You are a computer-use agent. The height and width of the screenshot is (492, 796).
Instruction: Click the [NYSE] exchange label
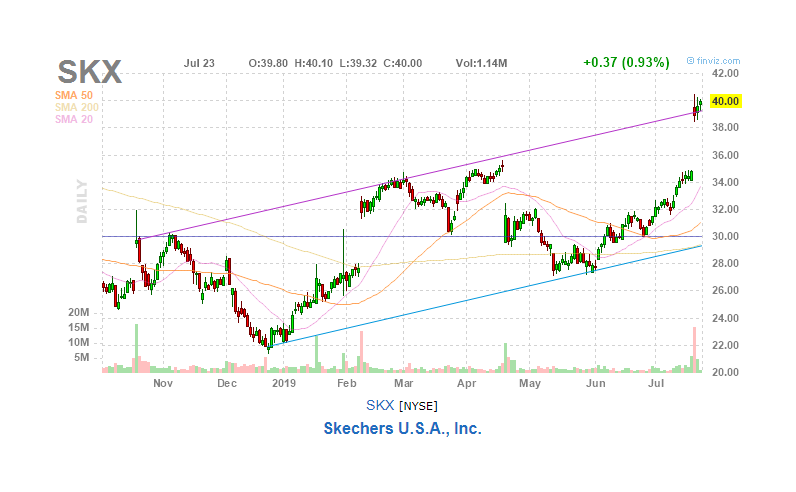click(418, 406)
